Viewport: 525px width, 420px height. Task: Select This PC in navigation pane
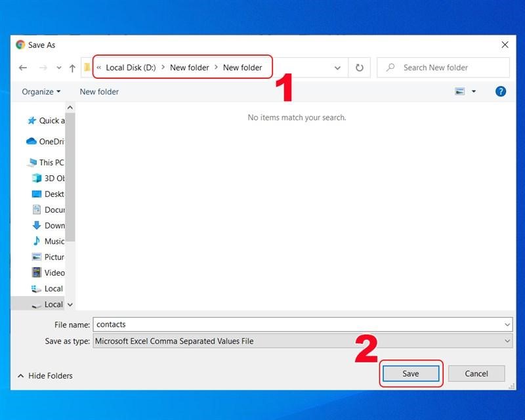point(45,163)
